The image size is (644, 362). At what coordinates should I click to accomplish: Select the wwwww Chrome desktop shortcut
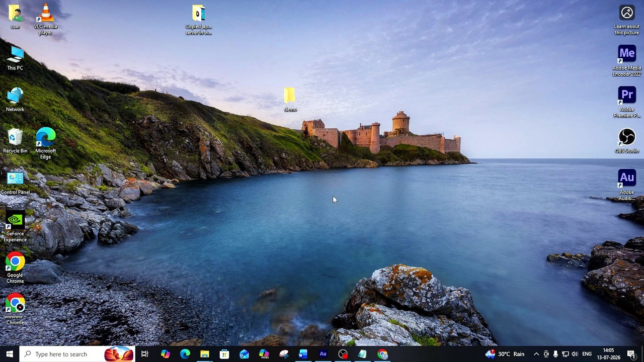tap(15, 309)
